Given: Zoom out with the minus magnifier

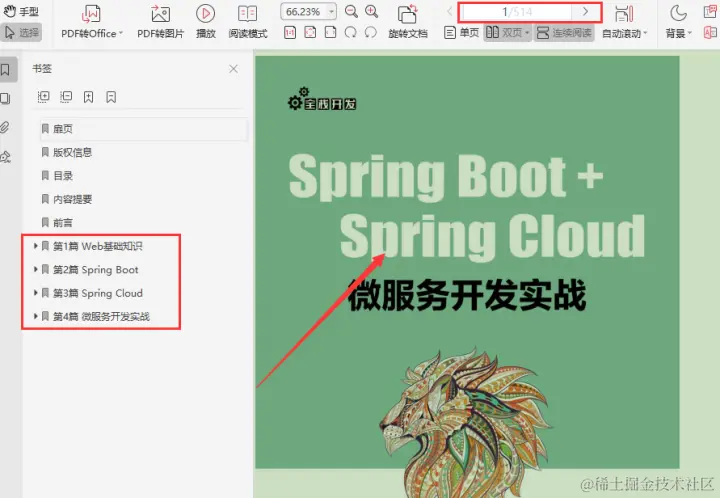Looking at the screenshot, I should tap(351, 11).
